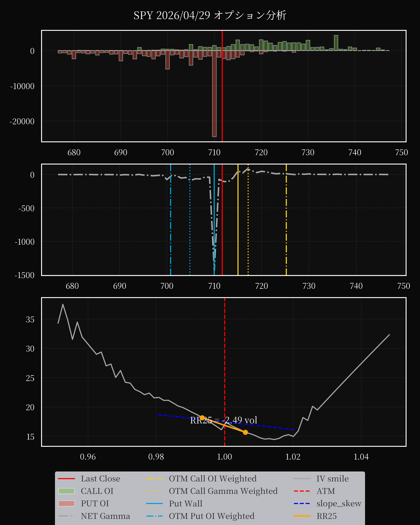Click the -500 y-axis label in gamma chart

(26, 208)
